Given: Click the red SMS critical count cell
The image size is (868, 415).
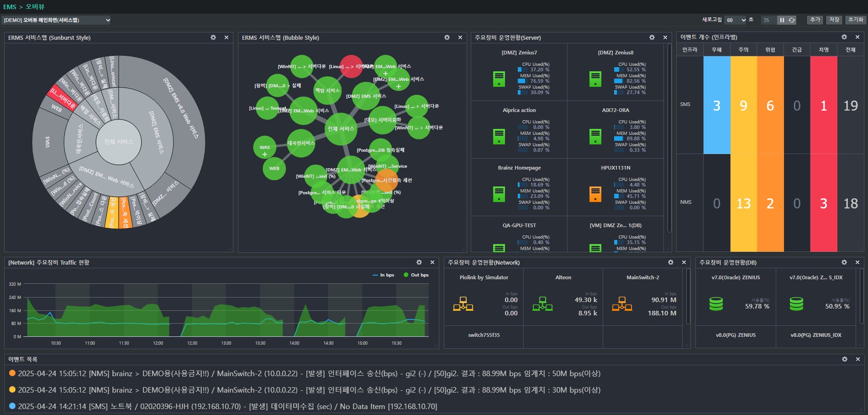Looking at the screenshot, I should click(x=824, y=105).
